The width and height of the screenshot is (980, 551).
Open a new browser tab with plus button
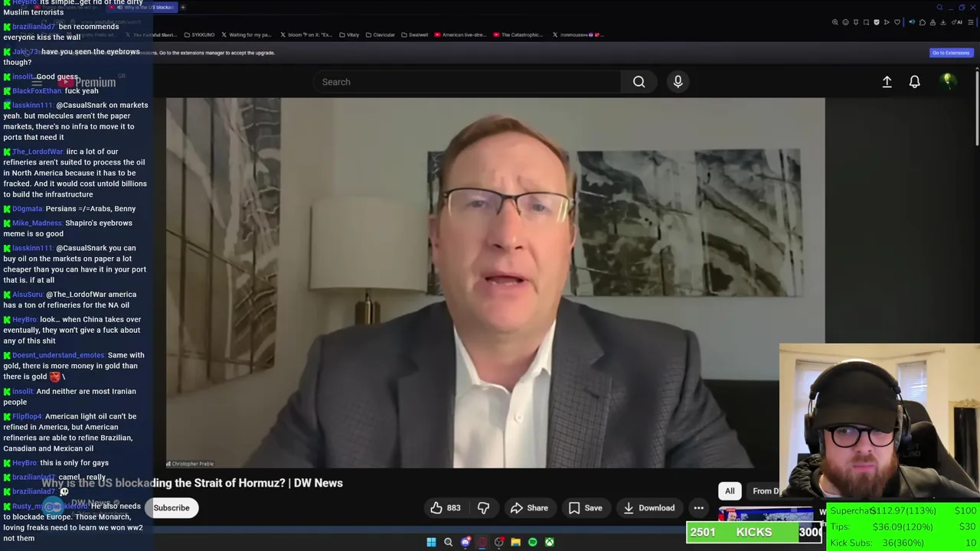(x=183, y=7)
